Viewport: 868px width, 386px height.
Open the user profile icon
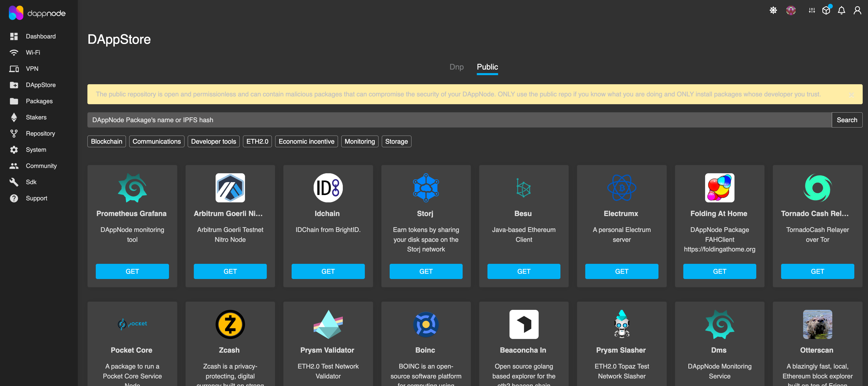857,10
